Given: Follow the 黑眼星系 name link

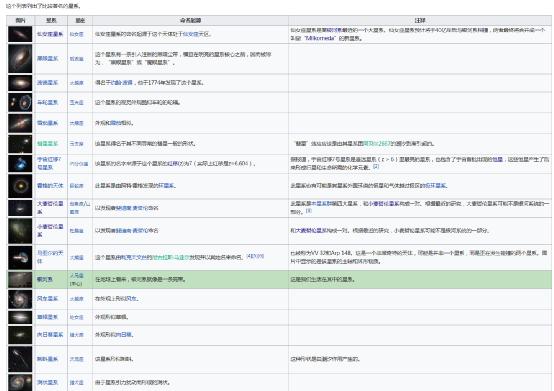Looking at the screenshot, I should (47, 58).
